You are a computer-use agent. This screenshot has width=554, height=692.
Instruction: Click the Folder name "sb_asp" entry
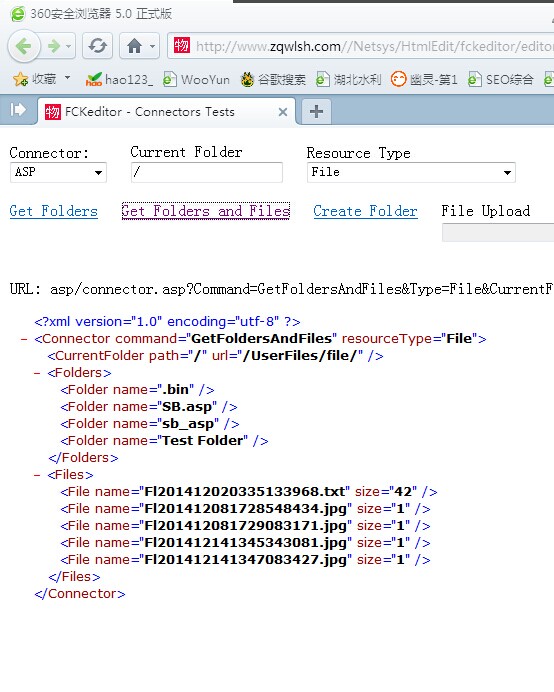[x=150, y=424]
